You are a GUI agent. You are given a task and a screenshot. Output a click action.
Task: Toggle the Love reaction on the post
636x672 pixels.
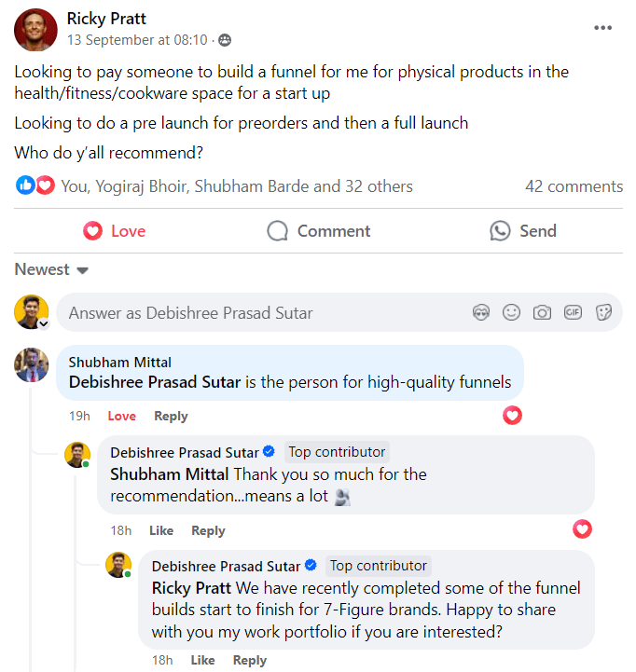pos(114,231)
